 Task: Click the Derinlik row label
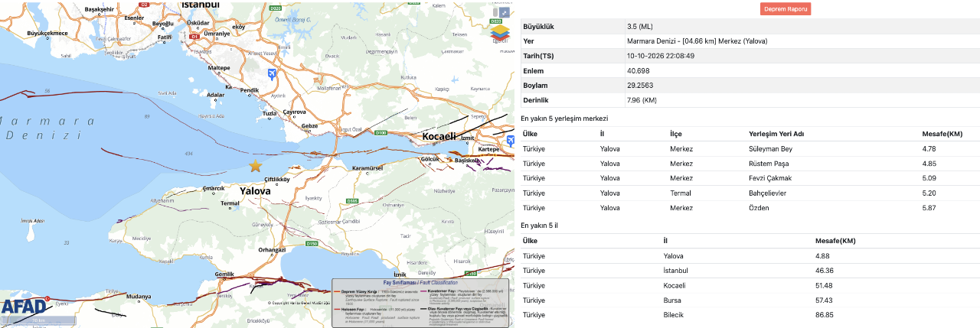coord(536,100)
